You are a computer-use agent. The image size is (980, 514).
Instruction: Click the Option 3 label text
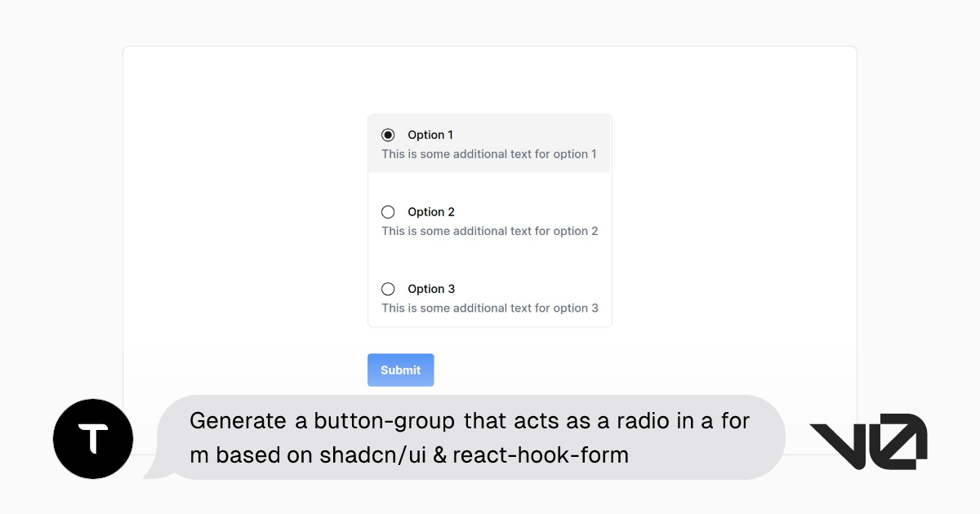(430, 288)
